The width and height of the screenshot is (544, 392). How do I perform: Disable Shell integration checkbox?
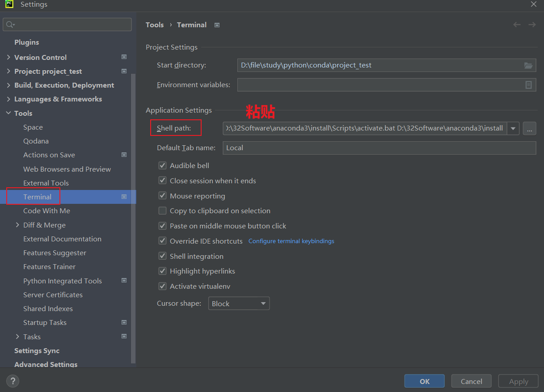[x=162, y=256]
